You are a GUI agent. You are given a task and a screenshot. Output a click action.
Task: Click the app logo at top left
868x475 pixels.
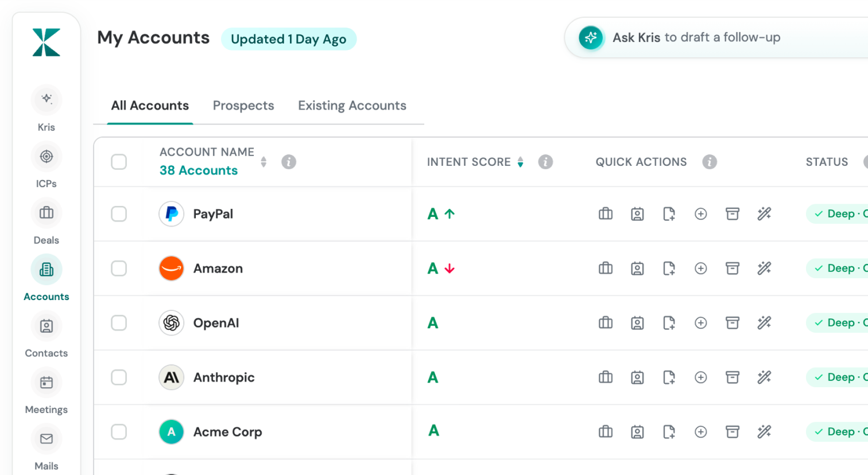pyautogui.click(x=46, y=42)
